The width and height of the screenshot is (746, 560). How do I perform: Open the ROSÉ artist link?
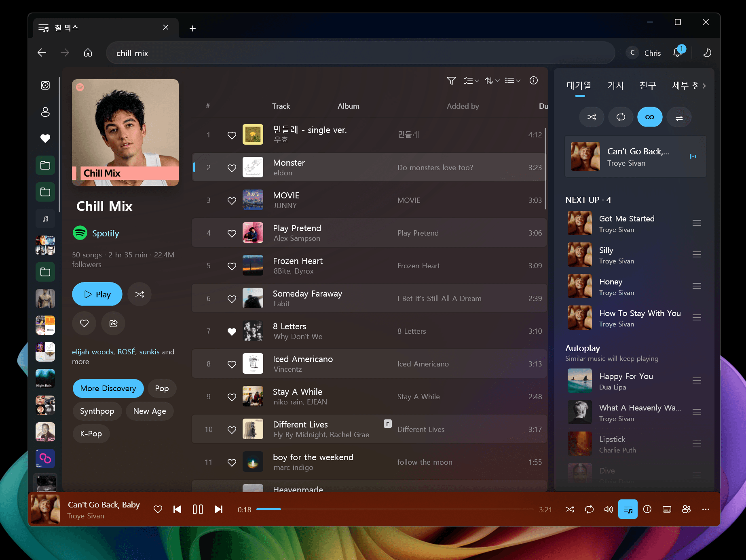click(126, 352)
